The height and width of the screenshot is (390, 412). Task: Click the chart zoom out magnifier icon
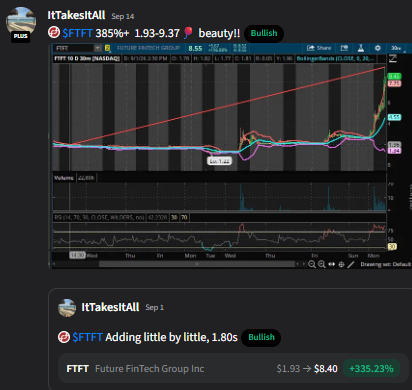(x=312, y=264)
